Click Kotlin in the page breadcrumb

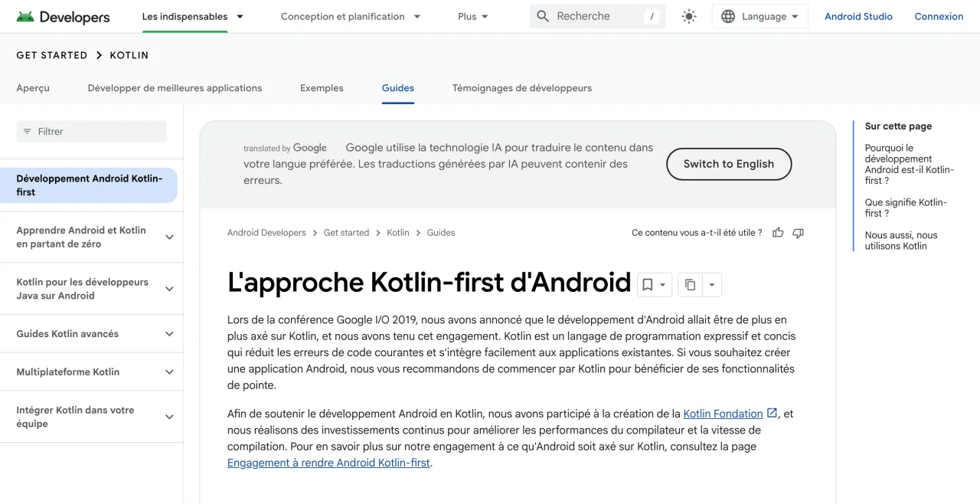tap(398, 233)
